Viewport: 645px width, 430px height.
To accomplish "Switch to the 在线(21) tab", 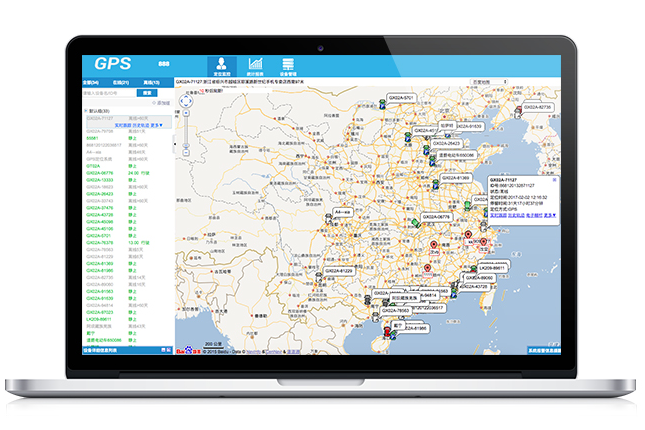I will [121, 81].
